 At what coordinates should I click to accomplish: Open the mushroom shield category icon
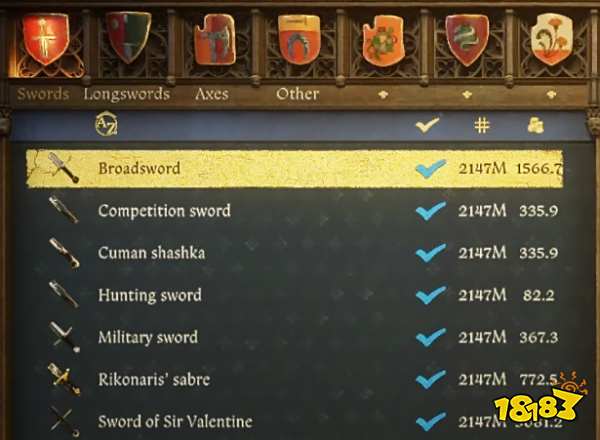point(552,39)
